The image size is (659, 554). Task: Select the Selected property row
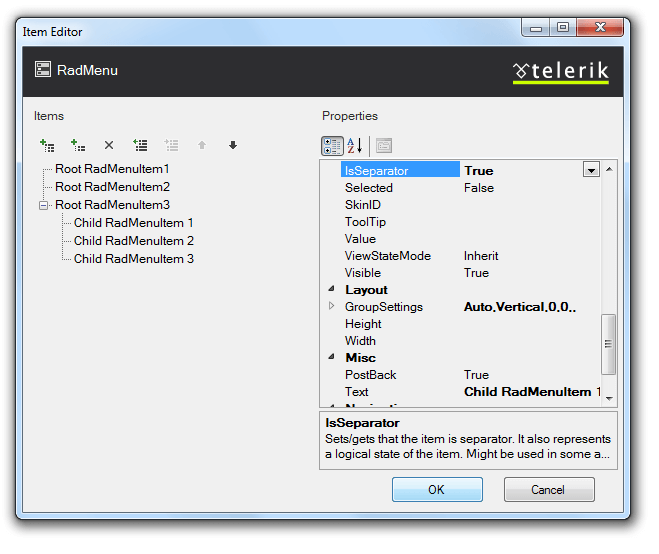pyautogui.click(x=471, y=187)
